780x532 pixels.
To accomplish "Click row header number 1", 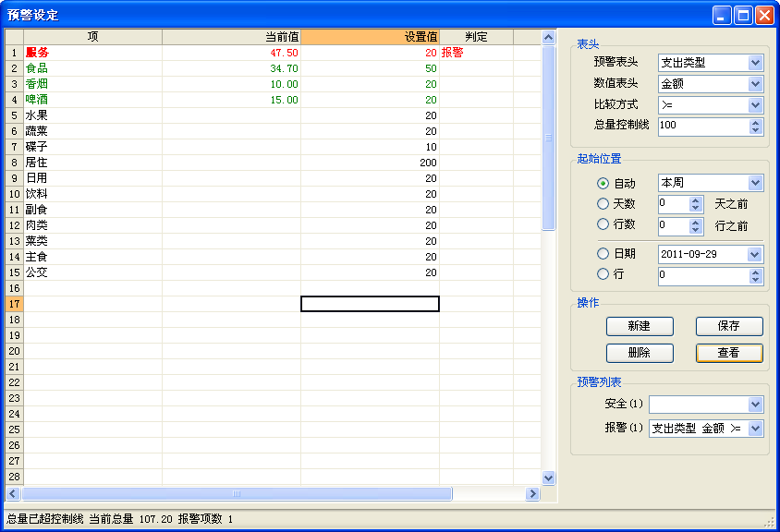I will [x=15, y=53].
